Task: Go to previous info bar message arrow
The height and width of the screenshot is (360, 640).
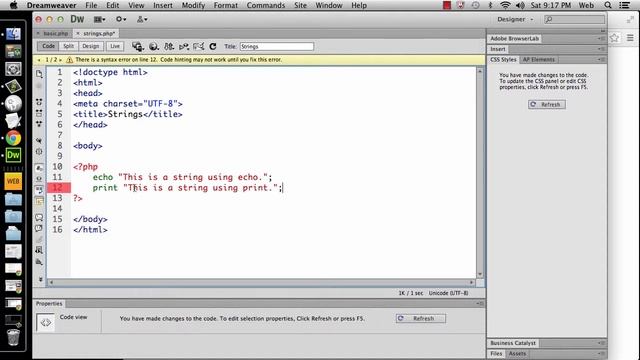Action: (39, 60)
